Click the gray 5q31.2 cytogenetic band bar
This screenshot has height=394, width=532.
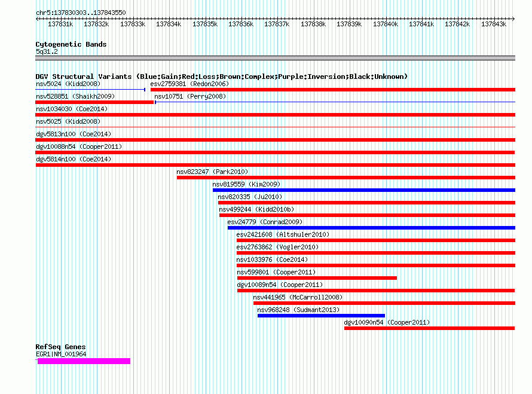(275, 58)
